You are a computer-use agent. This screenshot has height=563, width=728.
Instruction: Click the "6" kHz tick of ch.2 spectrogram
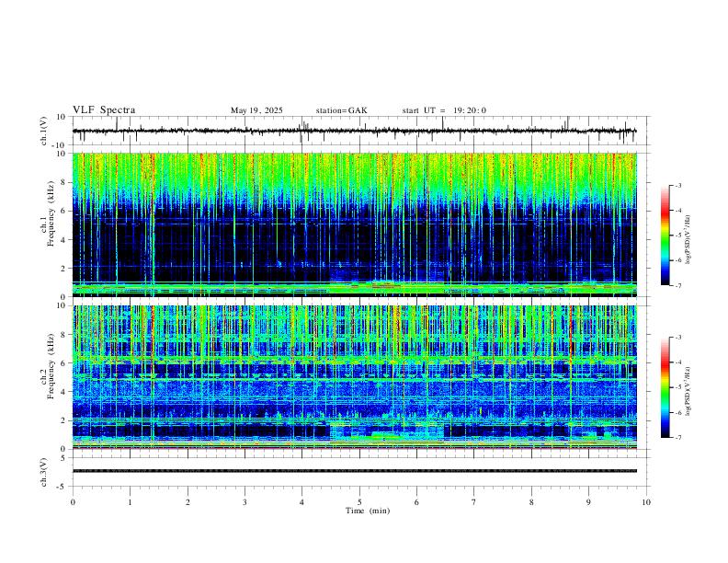[64, 363]
